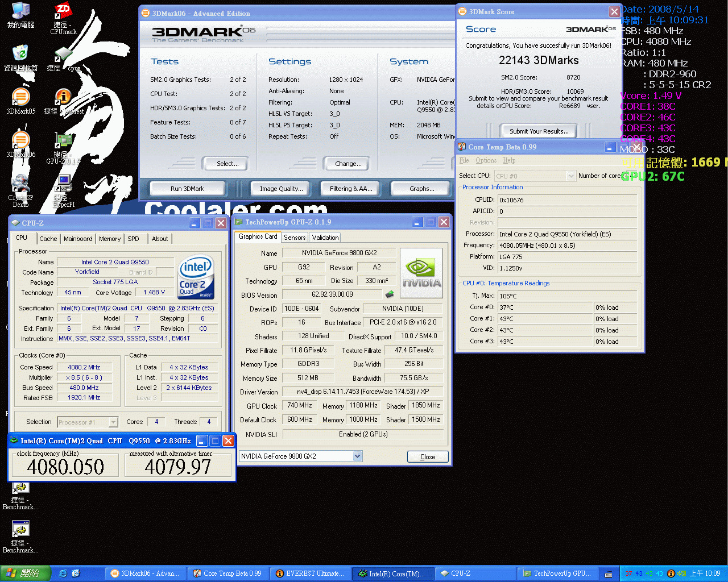Click the keyboard language bar icon on taskbar
Viewport: 728px width, 582px height.
click(608, 574)
